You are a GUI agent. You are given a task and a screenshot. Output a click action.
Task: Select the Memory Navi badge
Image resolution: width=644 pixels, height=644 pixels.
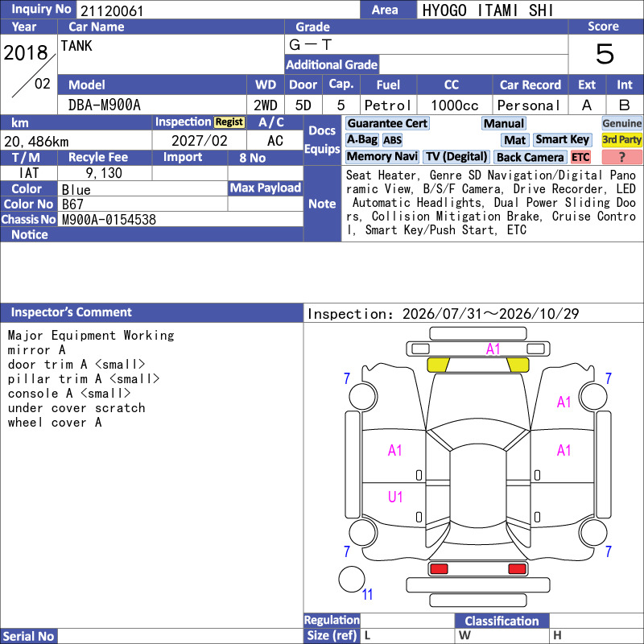coord(382,156)
